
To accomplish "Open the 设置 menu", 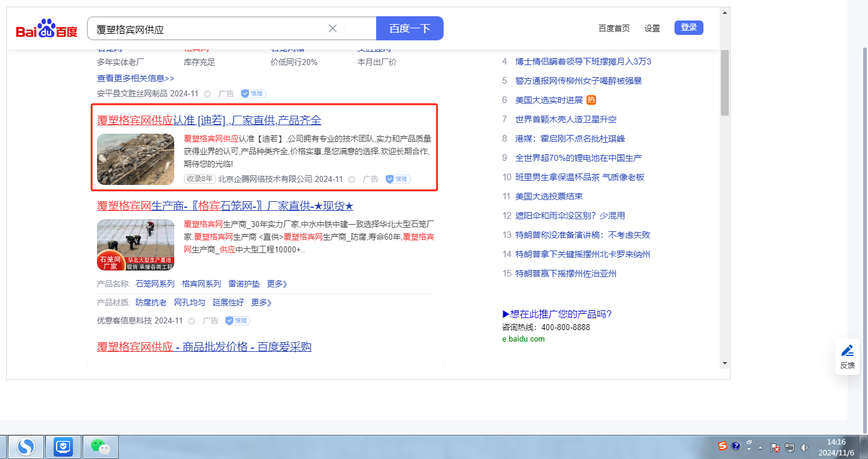I will point(652,28).
